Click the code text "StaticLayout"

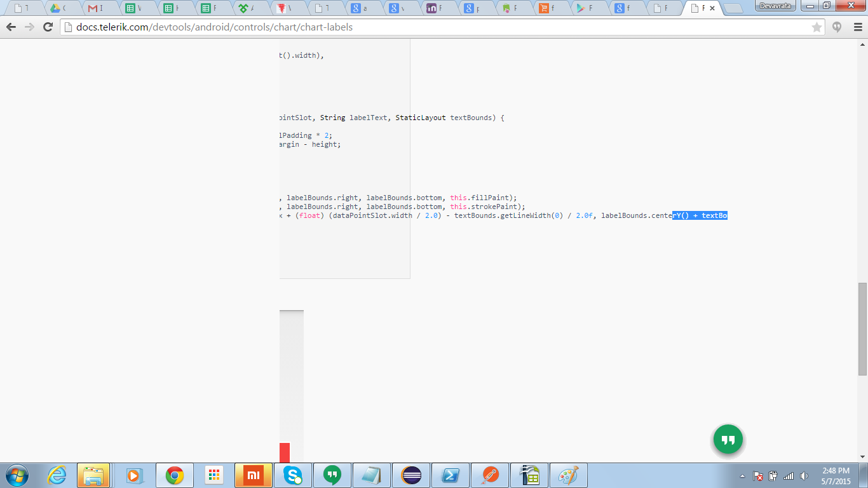point(421,118)
